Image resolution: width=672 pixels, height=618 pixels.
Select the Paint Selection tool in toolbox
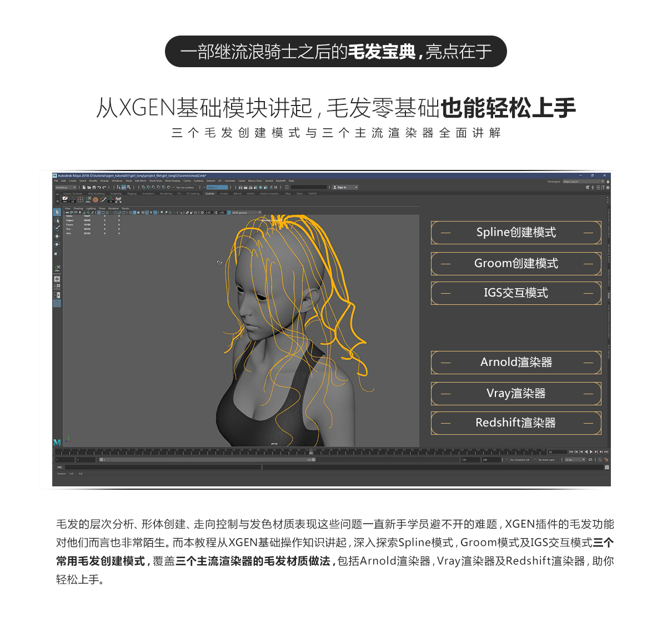[x=57, y=228]
